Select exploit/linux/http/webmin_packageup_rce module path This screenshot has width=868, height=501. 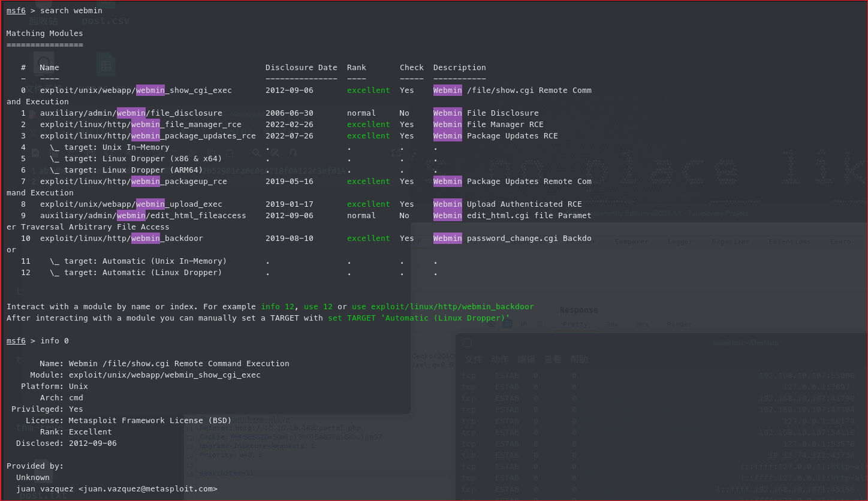point(134,181)
